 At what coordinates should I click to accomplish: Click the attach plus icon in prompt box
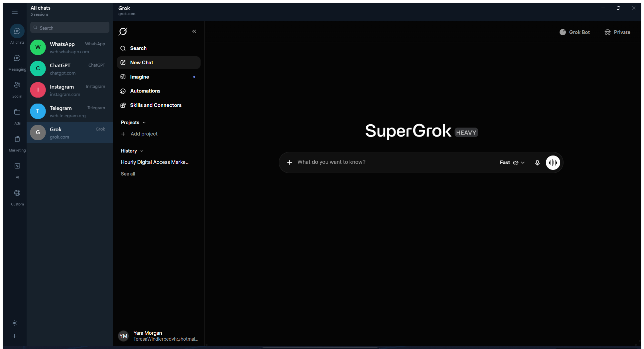[290, 163]
